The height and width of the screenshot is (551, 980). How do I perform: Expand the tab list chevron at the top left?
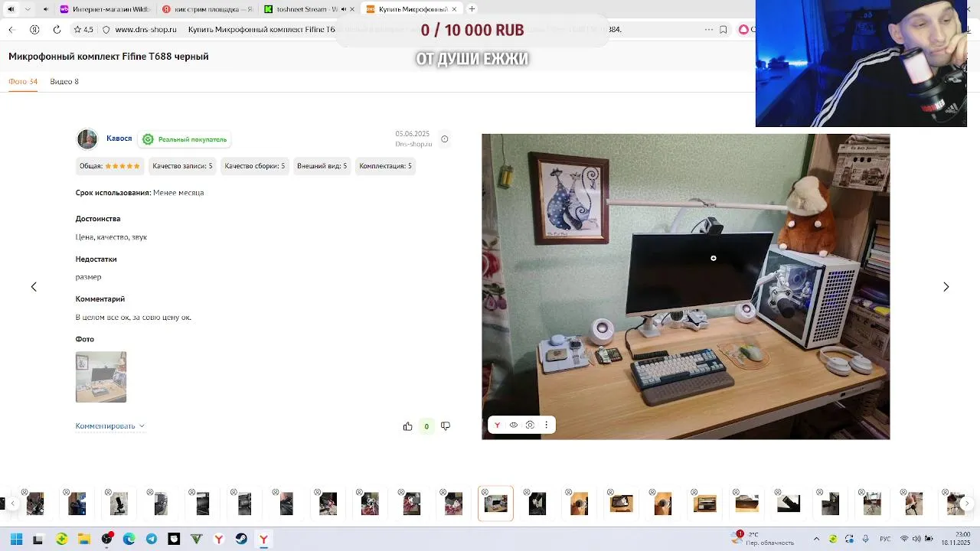(x=28, y=9)
